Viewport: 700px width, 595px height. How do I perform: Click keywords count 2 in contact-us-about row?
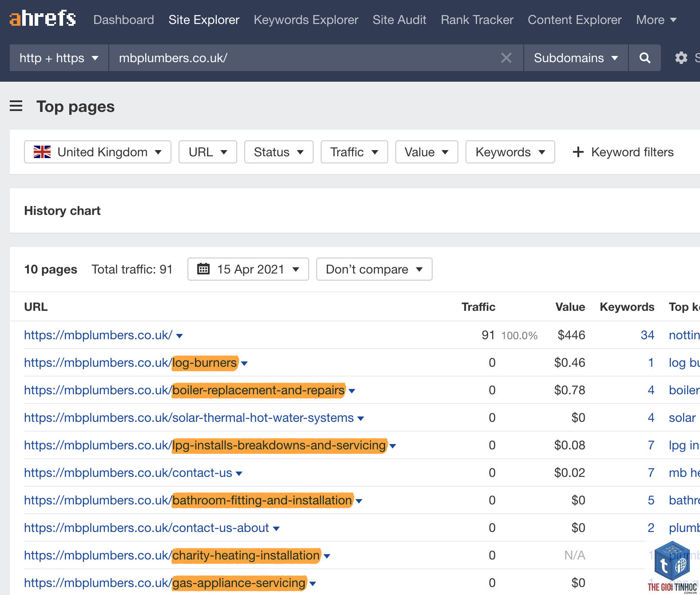pos(651,528)
